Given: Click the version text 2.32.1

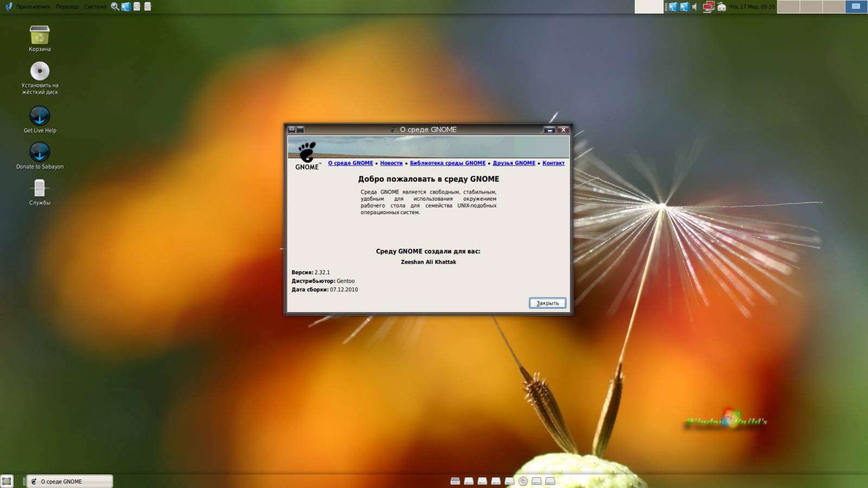Looking at the screenshot, I should tap(322, 272).
